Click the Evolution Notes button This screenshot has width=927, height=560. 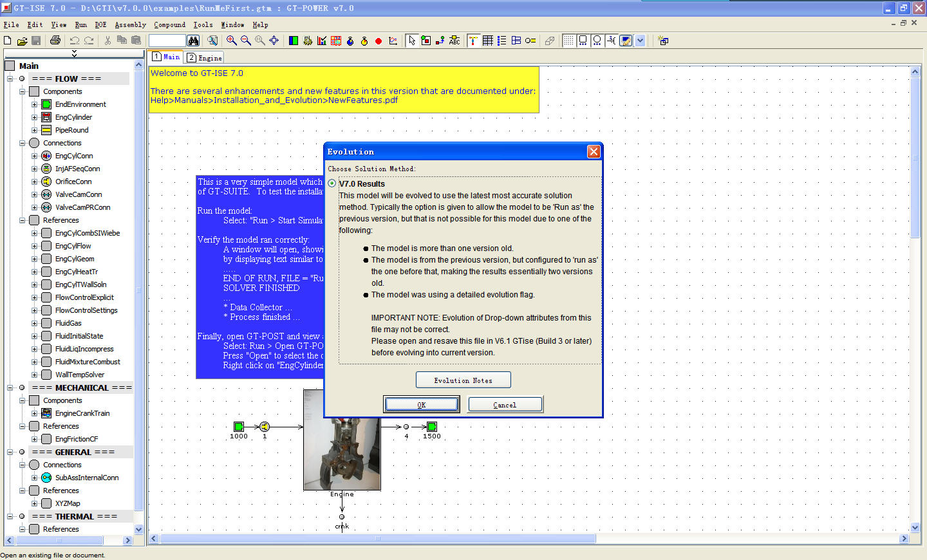coord(464,380)
